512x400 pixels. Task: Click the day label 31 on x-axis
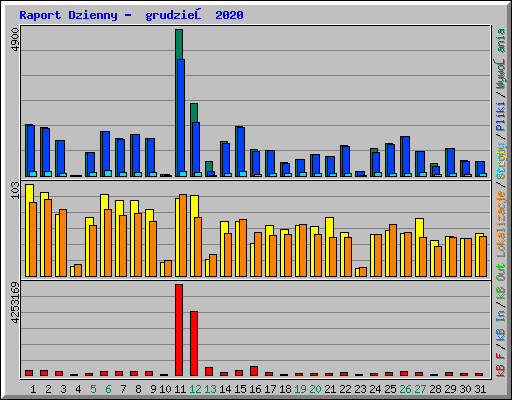(480, 389)
